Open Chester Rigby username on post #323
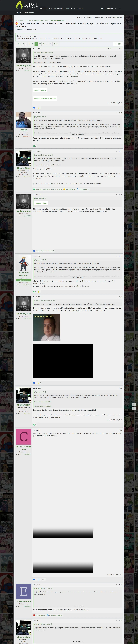Screen dimensions: 138x644 [x=24, y=168]
